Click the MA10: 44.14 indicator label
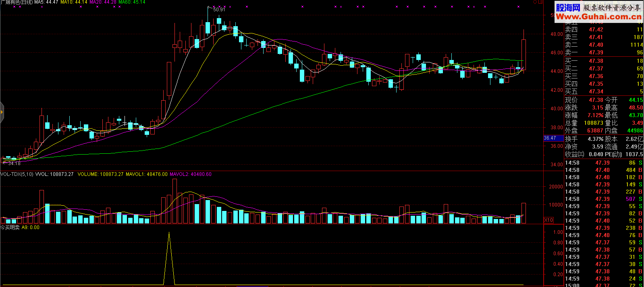This screenshot has width=644, height=287. point(74,2)
